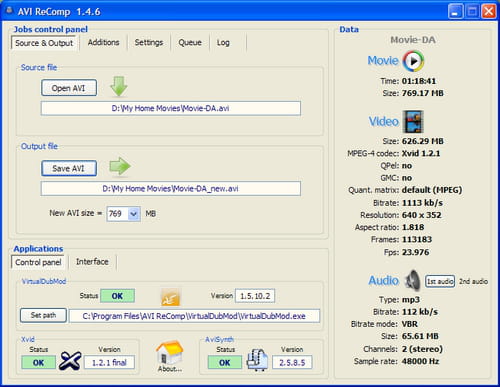Click the VirtualDubMod Set path button
Screen dimensions: 500x387
click(43, 315)
